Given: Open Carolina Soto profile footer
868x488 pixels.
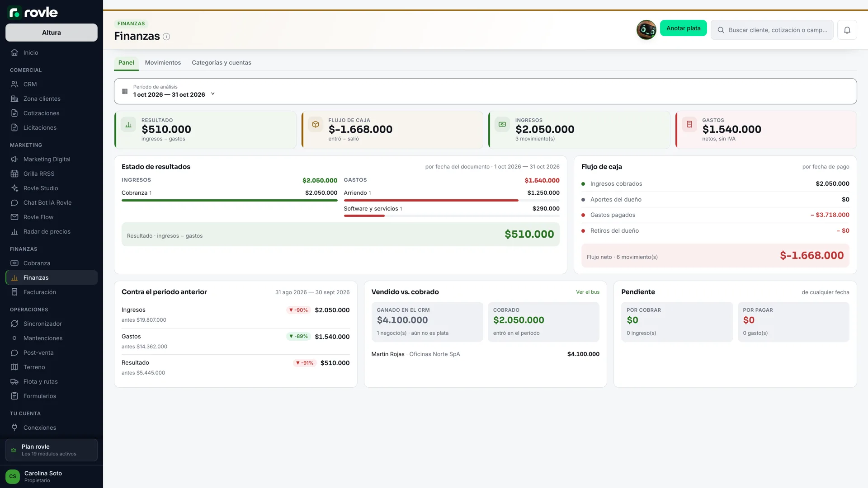Looking at the screenshot, I should [x=52, y=476].
